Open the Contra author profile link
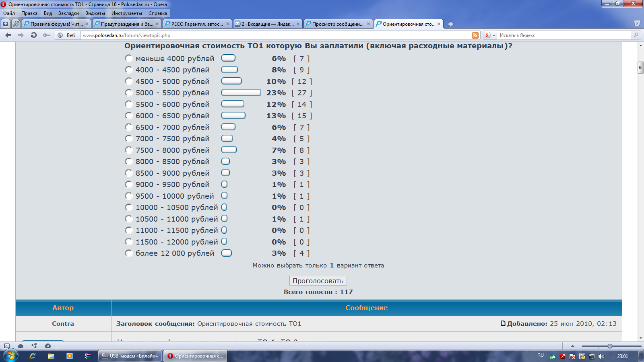Image resolution: width=644 pixels, height=362 pixels. 63,324
